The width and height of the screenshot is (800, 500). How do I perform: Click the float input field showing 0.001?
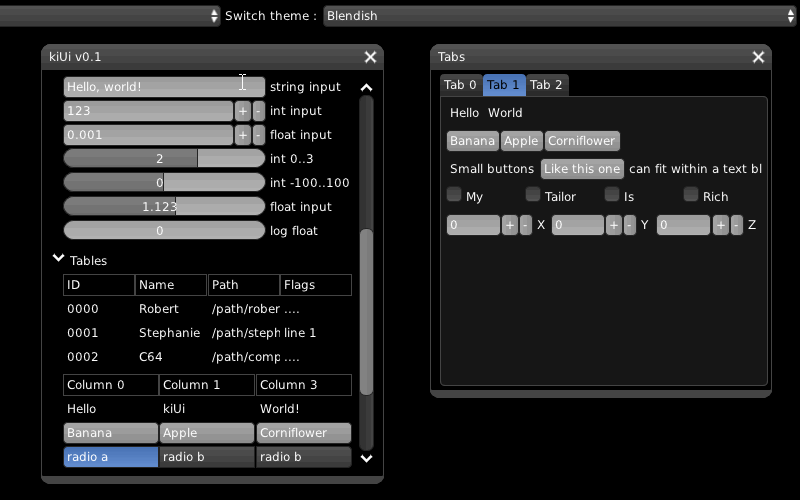click(148, 135)
